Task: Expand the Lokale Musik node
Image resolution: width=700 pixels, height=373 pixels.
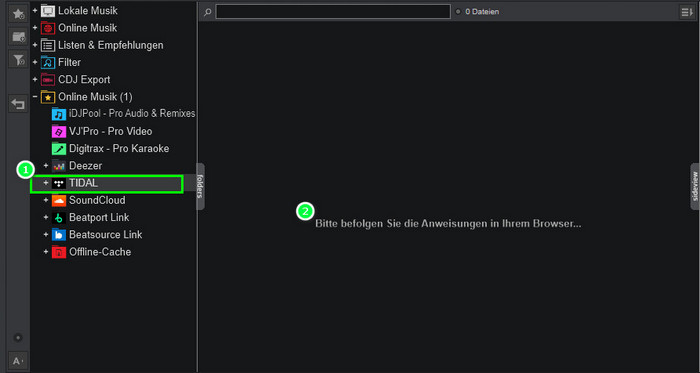Action: coord(35,10)
